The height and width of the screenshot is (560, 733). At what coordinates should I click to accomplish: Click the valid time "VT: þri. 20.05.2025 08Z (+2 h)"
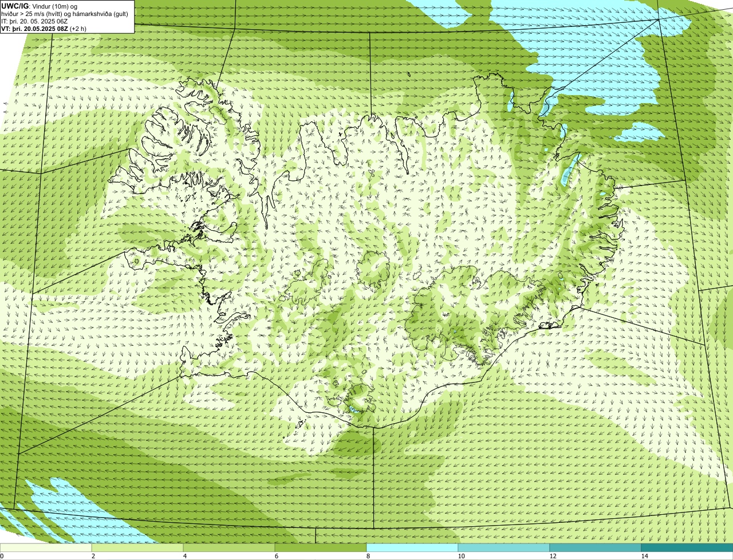click(44, 28)
